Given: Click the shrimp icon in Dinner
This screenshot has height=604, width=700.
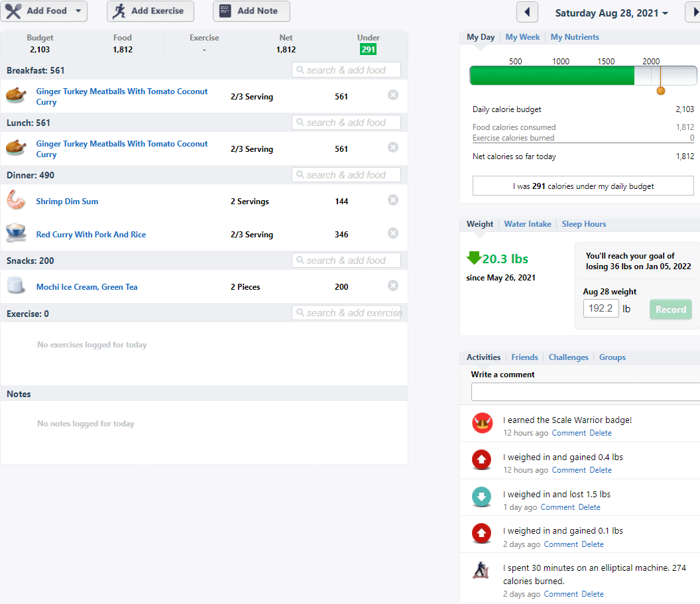Looking at the screenshot, I should tap(16, 200).
